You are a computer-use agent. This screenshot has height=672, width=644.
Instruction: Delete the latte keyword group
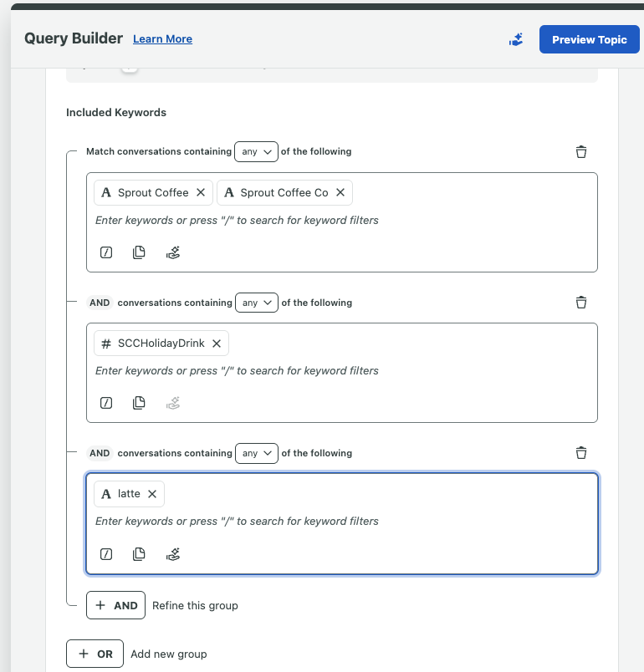point(581,452)
